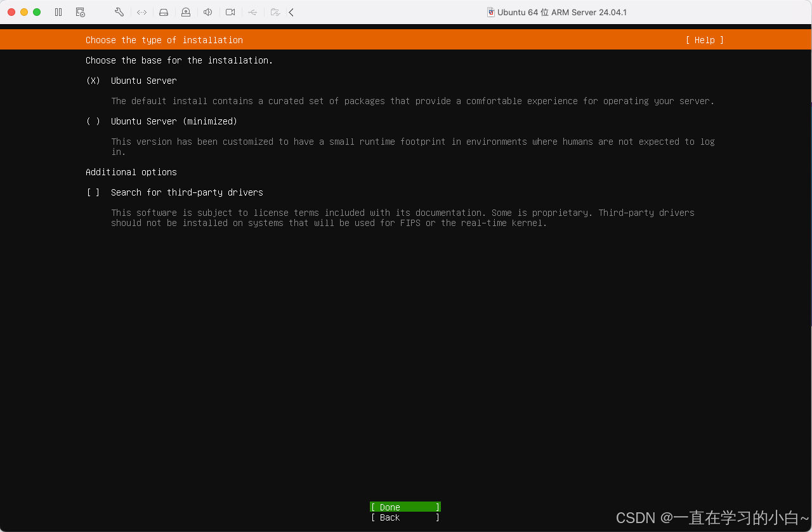Open the VM snapshots icon
Screen dimensions: 812x532
[x=80, y=12]
